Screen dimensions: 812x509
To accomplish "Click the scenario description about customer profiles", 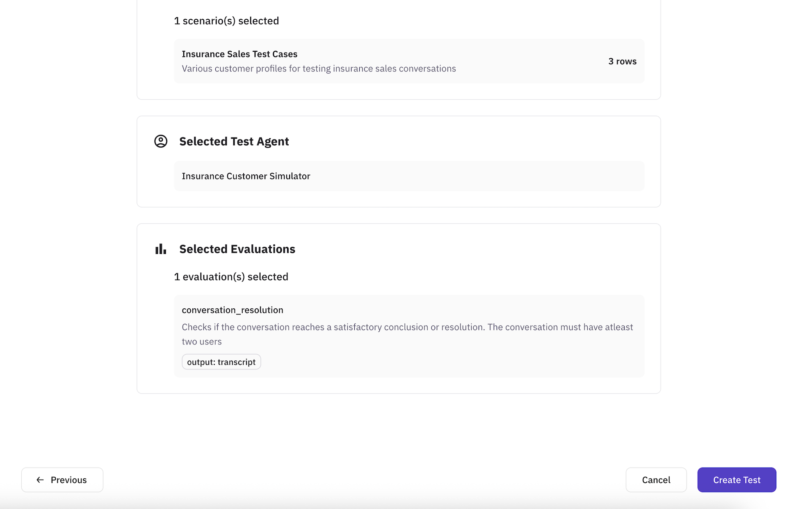I will 319,69.
